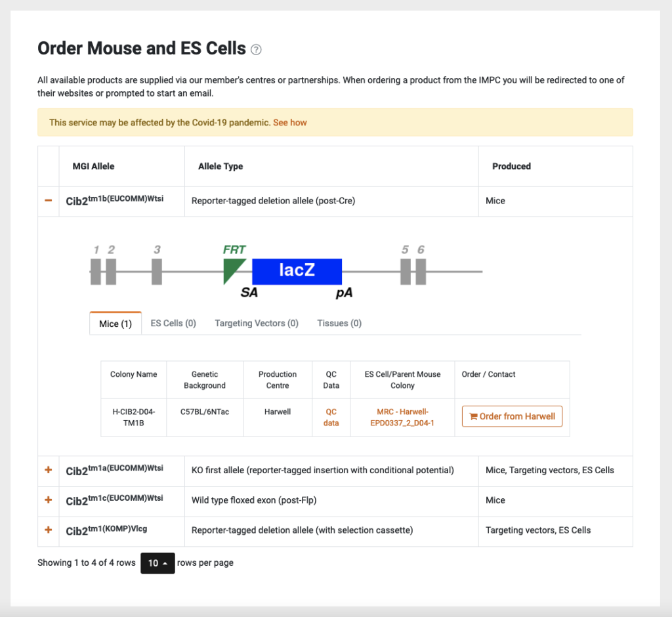Expand the Cib2 tm1a allele row
The width and height of the screenshot is (672, 617).
pyautogui.click(x=48, y=469)
